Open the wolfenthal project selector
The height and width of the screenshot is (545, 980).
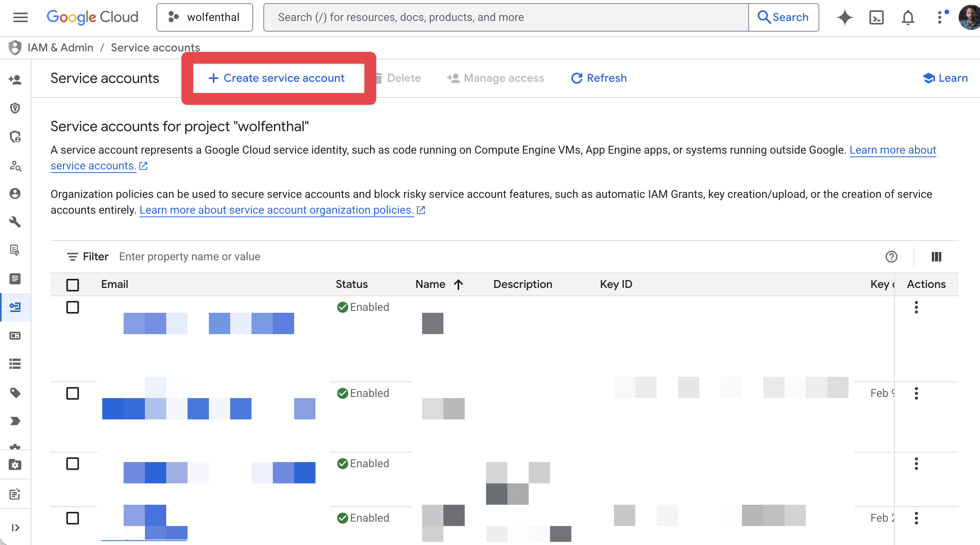tap(205, 17)
